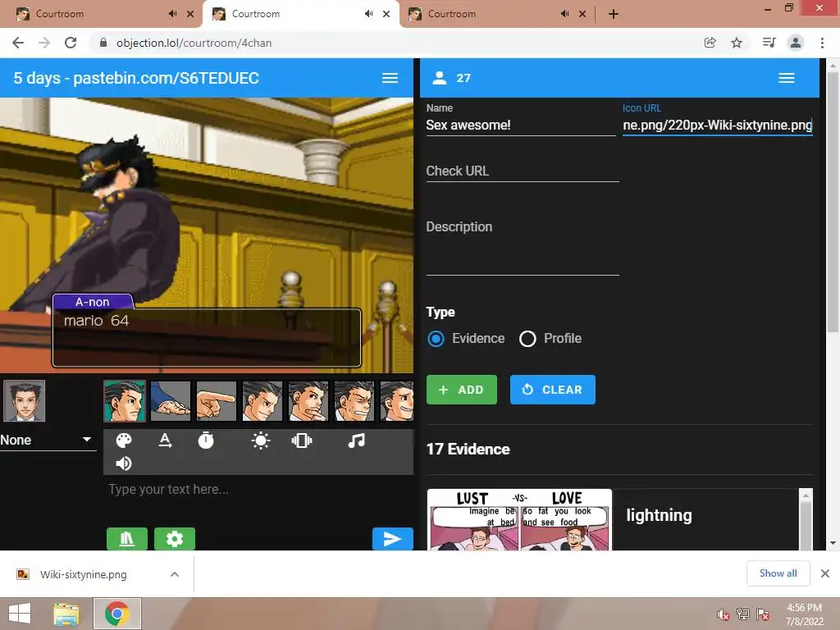Open the court record evidence button

coord(127,538)
